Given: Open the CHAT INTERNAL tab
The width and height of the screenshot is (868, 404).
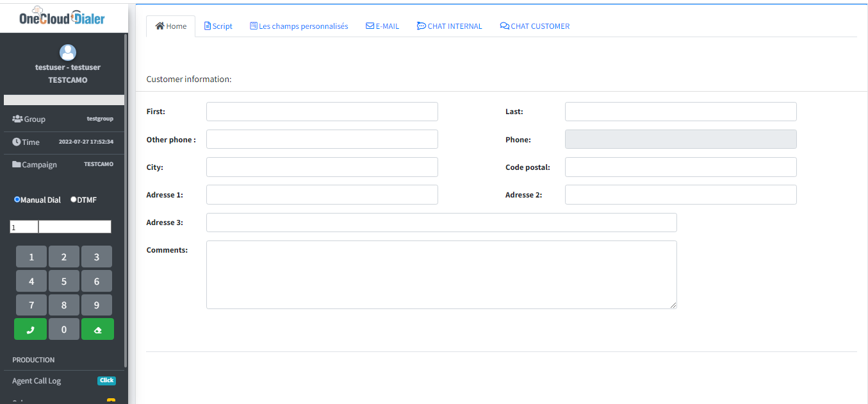Looking at the screenshot, I should pos(449,26).
